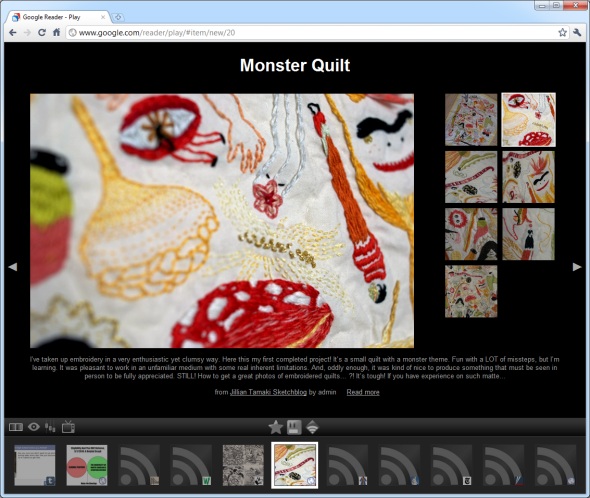Image resolution: width=590 pixels, height=498 pixels.
Task: Select the red flower monster gallery thumbnail
Action: coord(471,234)
